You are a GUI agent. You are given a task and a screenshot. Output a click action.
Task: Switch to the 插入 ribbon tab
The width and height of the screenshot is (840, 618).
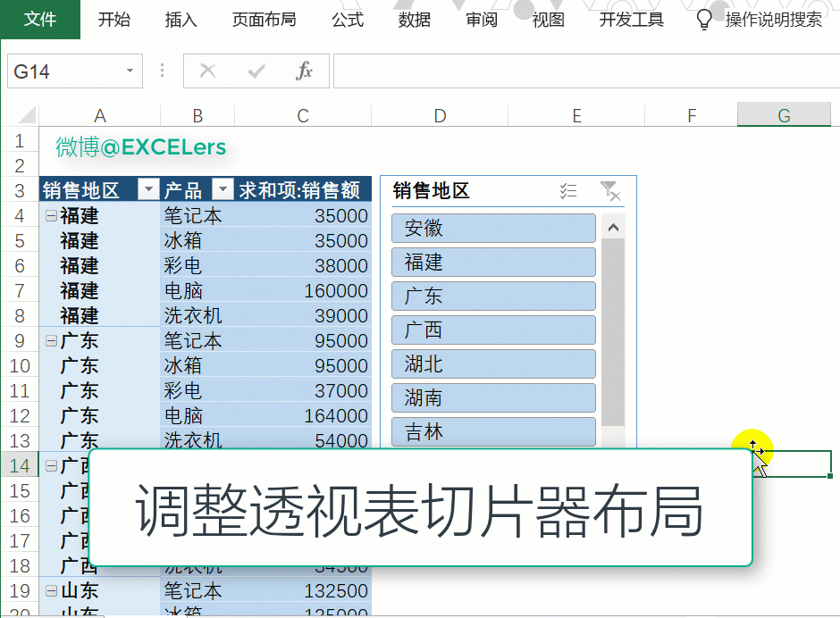coord(181,19)
